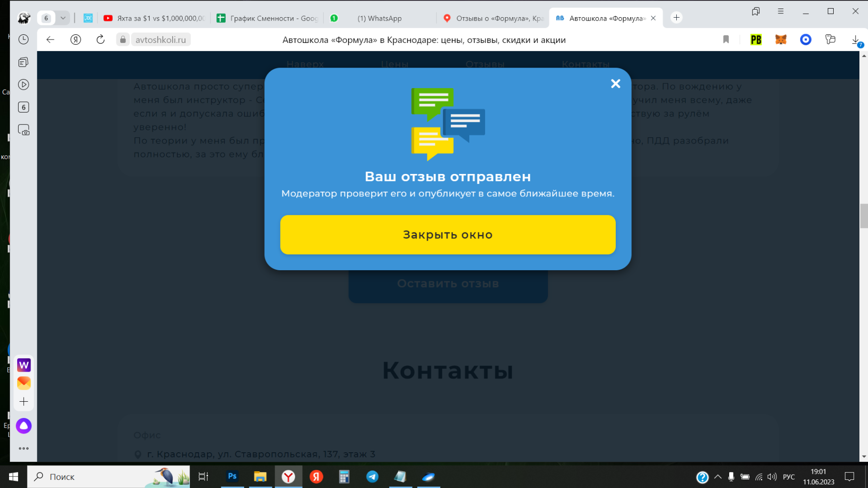Open the PB extension icon
Image resolution: width=868 pixels, height=488 pixels.
(x=756, y=40)
